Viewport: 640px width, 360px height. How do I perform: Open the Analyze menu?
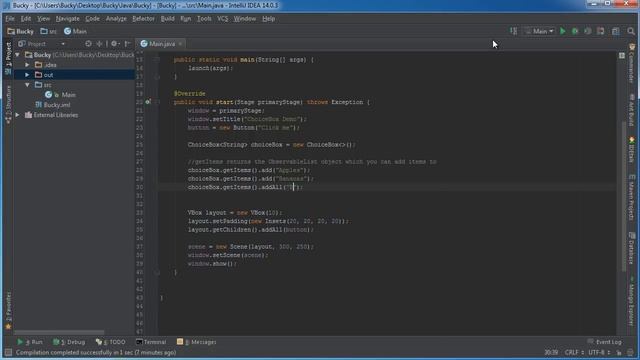[116, 19]
